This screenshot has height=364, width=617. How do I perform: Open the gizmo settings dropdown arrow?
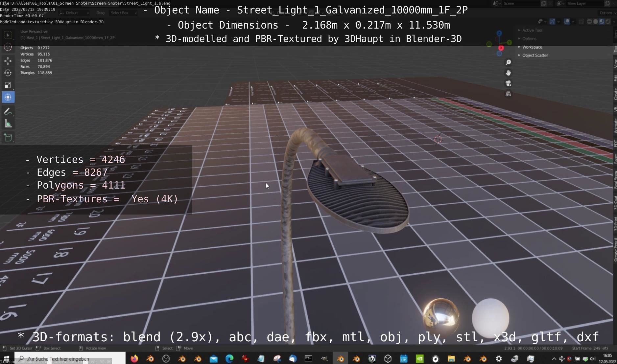point(558,22)
